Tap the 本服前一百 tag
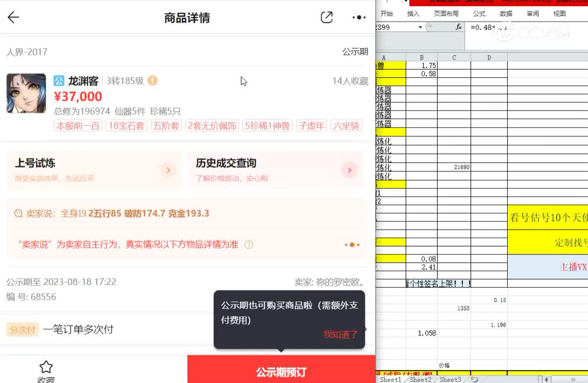 [78, 126]
